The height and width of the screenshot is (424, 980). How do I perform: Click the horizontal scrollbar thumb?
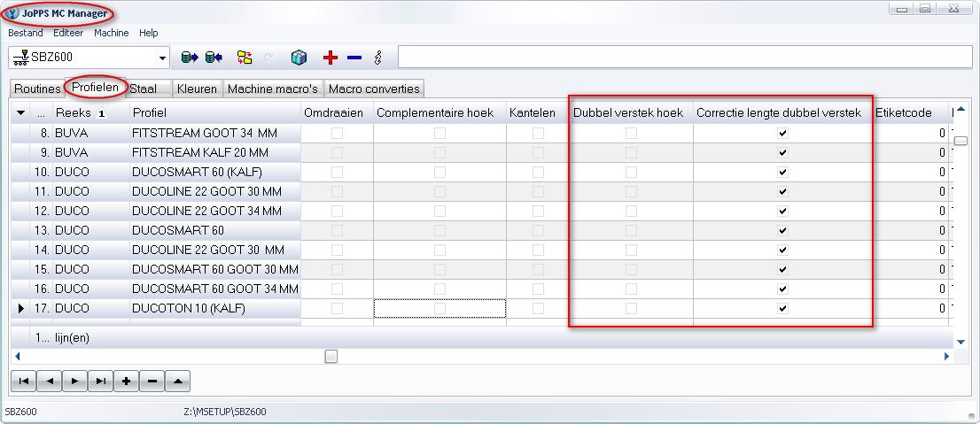pos(331,356)
